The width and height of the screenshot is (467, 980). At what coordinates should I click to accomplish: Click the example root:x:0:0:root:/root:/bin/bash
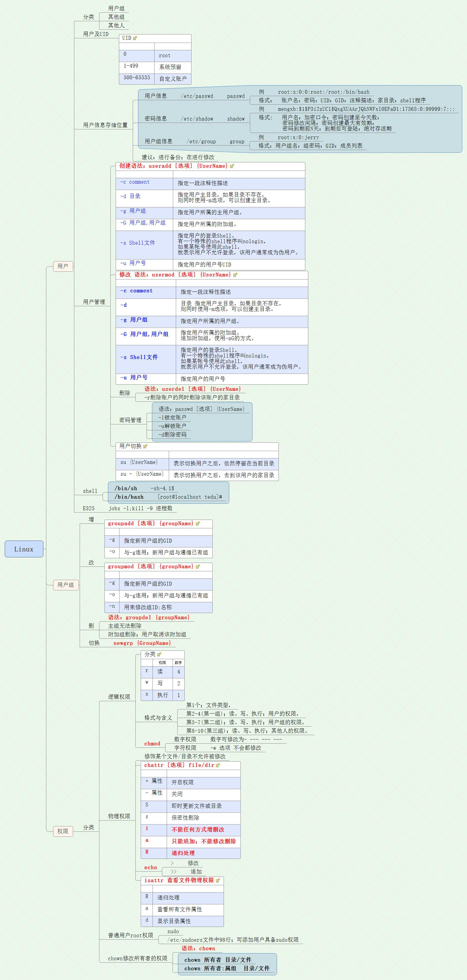pos(324,92)
